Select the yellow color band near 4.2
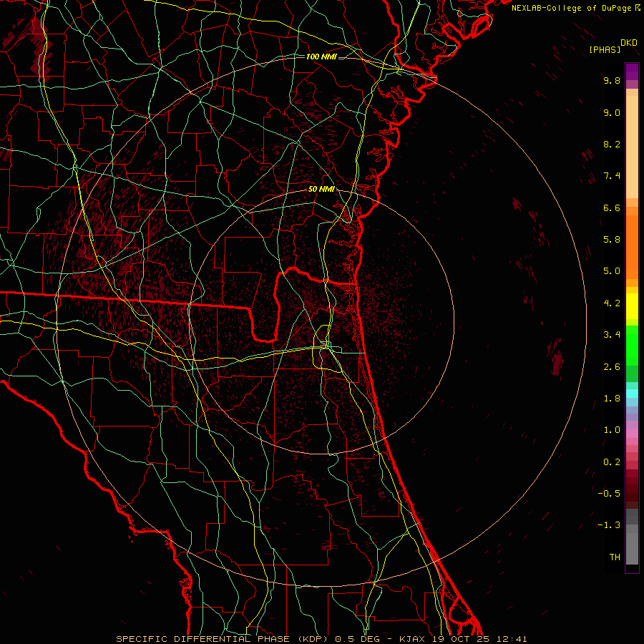The width and height of the screenshot is (644, 644). tap(632, 303)
